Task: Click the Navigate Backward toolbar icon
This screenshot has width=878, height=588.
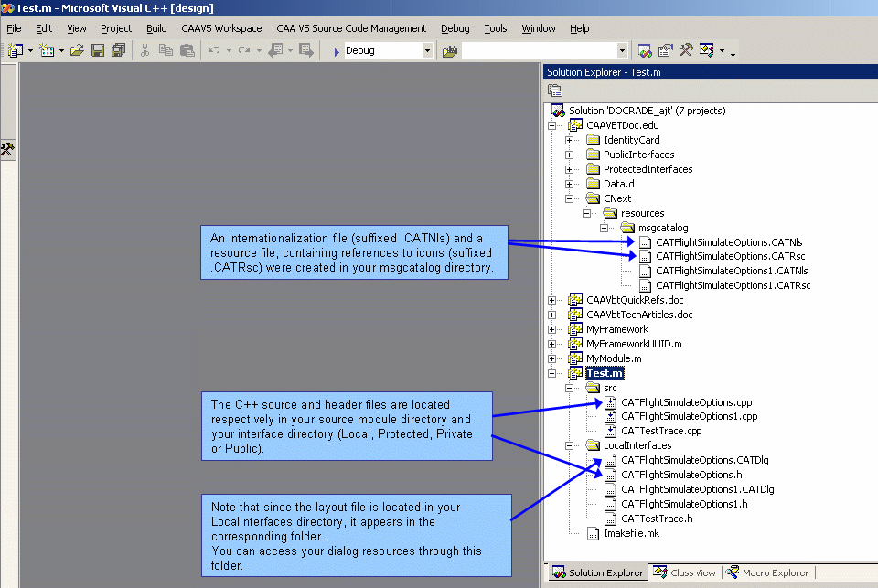Action: [275, 50]
